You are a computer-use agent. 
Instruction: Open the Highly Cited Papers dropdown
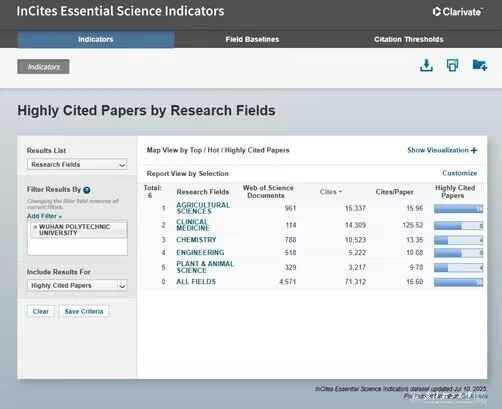(x=77, y=285)
